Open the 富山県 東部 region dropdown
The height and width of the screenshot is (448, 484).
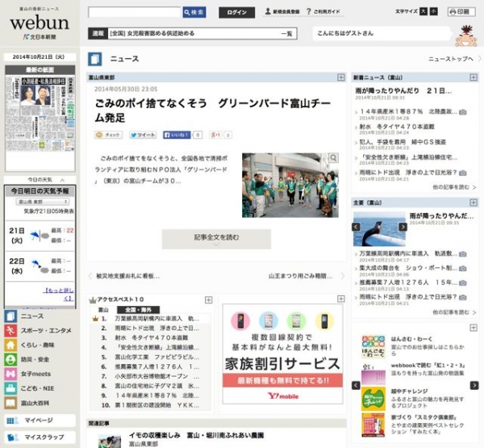click(x=43, y=202)
